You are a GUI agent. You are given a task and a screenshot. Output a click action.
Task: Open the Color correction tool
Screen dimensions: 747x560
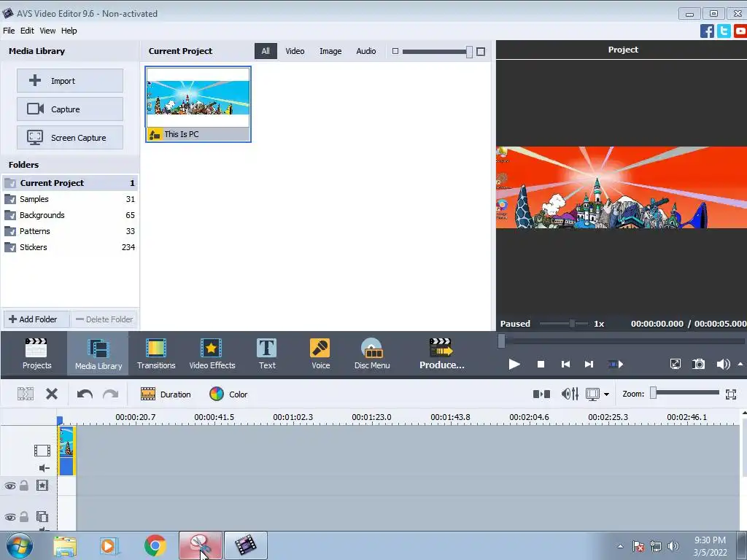(228, 394)
